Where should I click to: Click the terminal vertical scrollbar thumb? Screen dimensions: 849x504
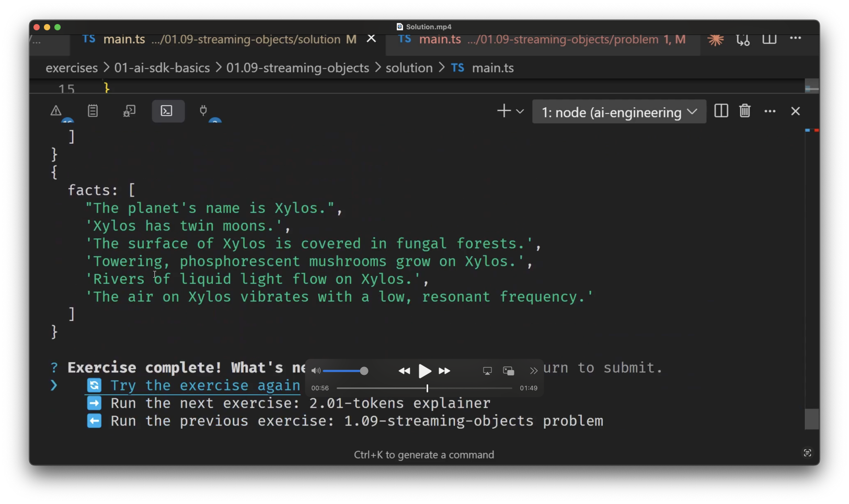pyautogui.click(x=811, y=419)
